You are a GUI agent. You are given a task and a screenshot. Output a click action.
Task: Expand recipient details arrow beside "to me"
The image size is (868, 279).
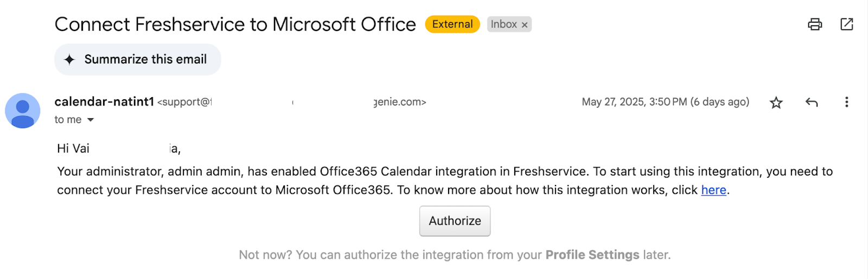[x=91, y=120]
